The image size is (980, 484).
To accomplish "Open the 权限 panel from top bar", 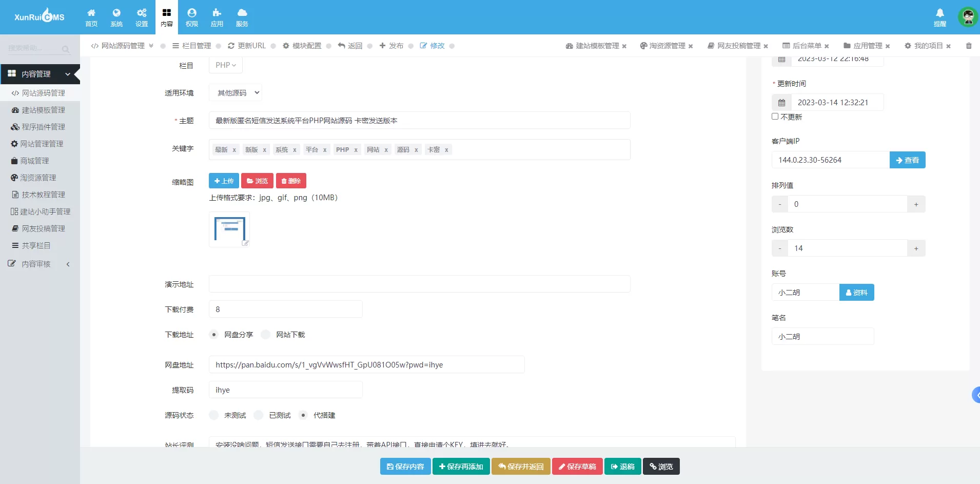I will 192,17.
